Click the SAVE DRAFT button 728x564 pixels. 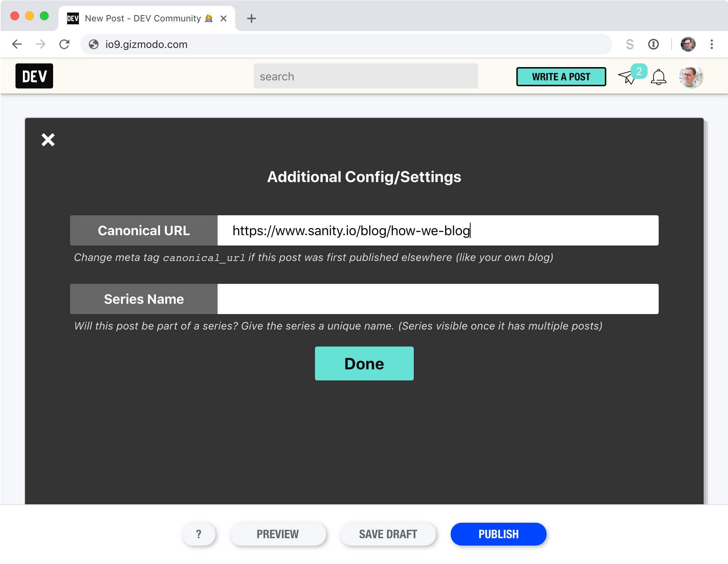(x=388, y=534)
